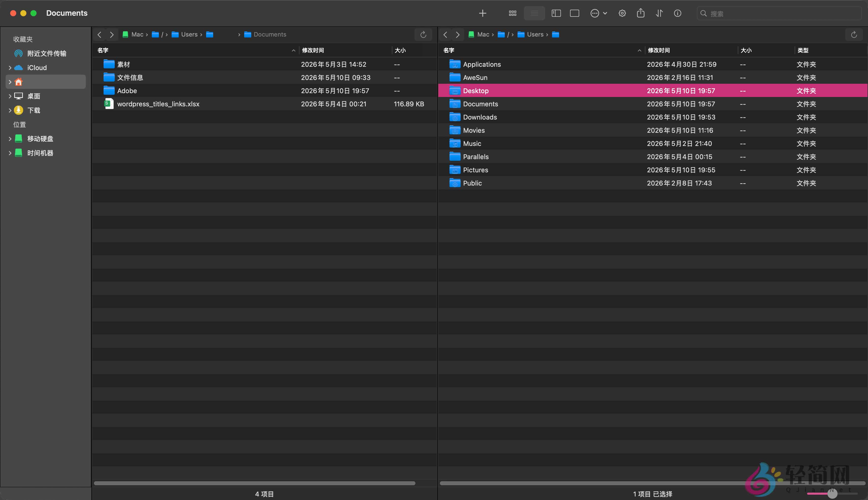This screenshot has width=868, height=500.
Task: Refresh the right pane
Action: pos(854,34)
